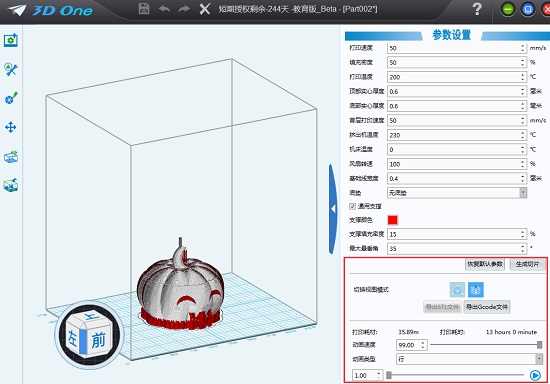Switch to the light blue triangle model view mode

pyautogui.click(x=457, y=290)
